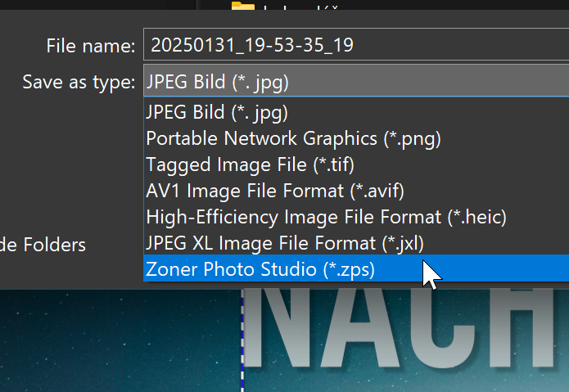Choose Zoner Photo Studio (*.zps) format
Viewport: 569px width, 392px height.
pyautogui.click(x=260, y=269)
